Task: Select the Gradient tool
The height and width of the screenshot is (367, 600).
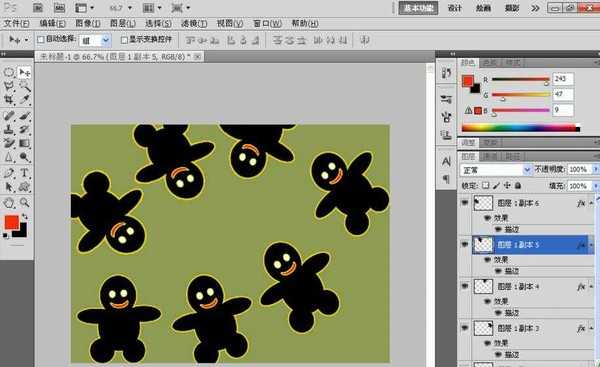Action: click(x=24, y=144)
